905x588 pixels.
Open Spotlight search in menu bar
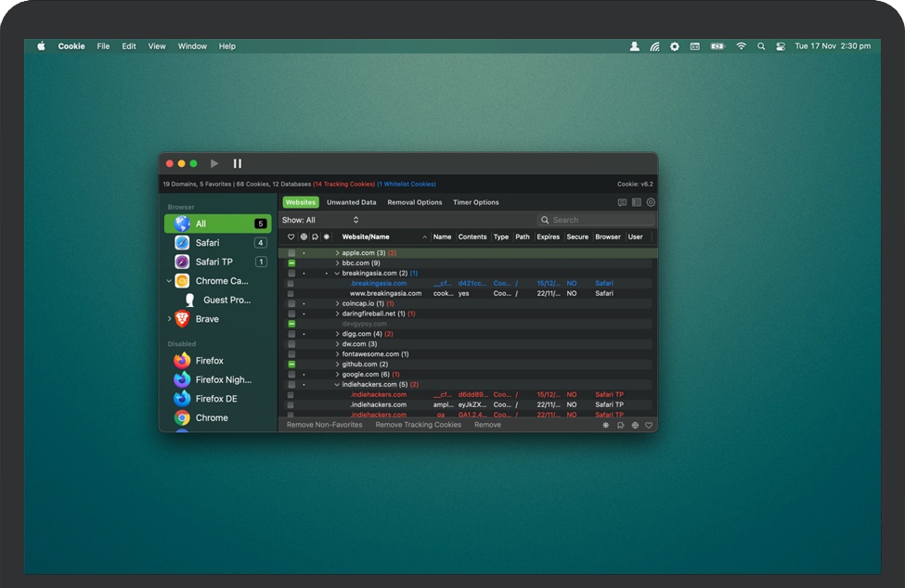pos(761,46)
